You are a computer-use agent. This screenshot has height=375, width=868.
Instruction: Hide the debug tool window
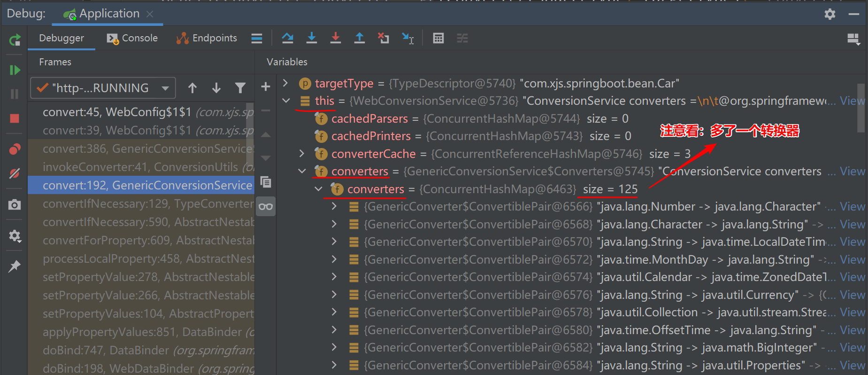tap(854, 14)
